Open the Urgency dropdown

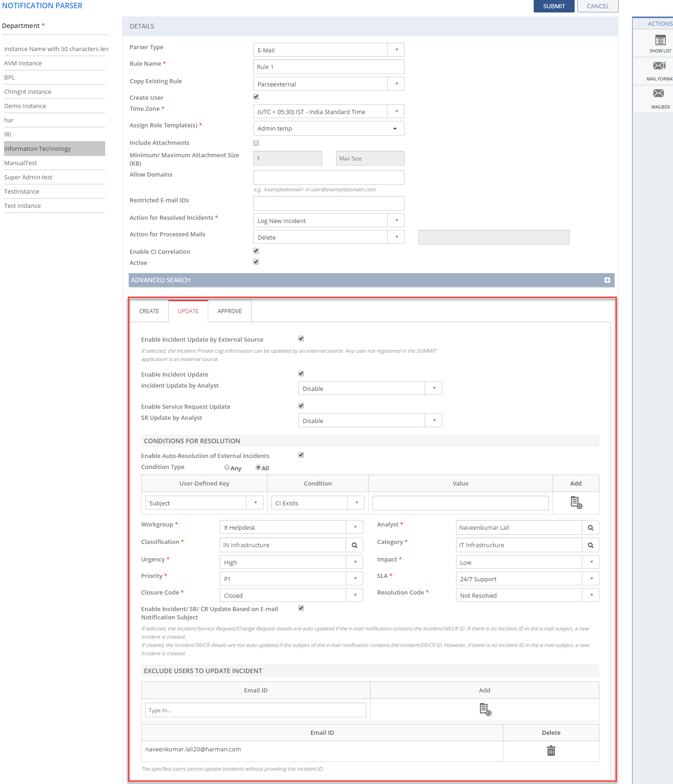click(x=355, y=562)
